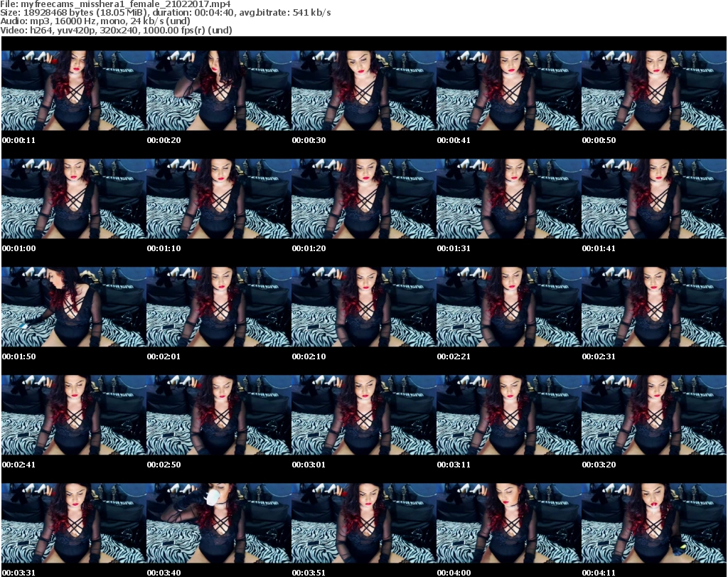This screenshot has width=728, height=577.
Task: Select the thumbnail above 00:02:31
Action: 654,307
